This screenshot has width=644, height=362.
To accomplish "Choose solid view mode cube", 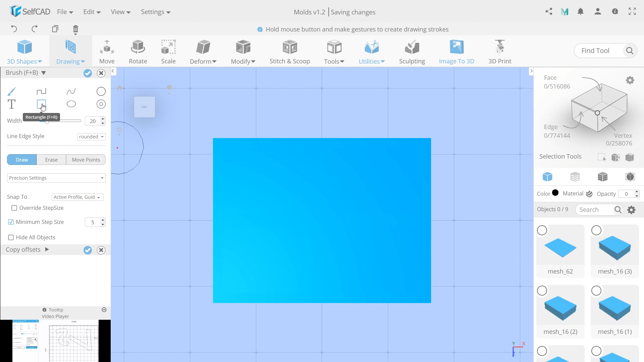I will coord(547,177).
